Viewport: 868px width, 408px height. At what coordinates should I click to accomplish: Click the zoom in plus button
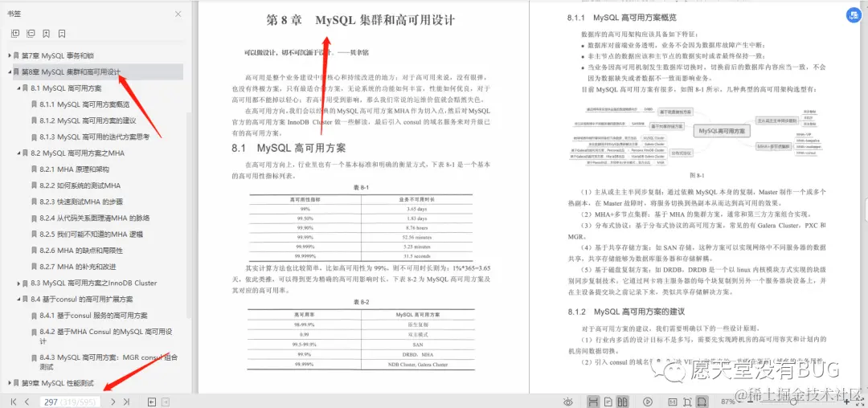846,402
